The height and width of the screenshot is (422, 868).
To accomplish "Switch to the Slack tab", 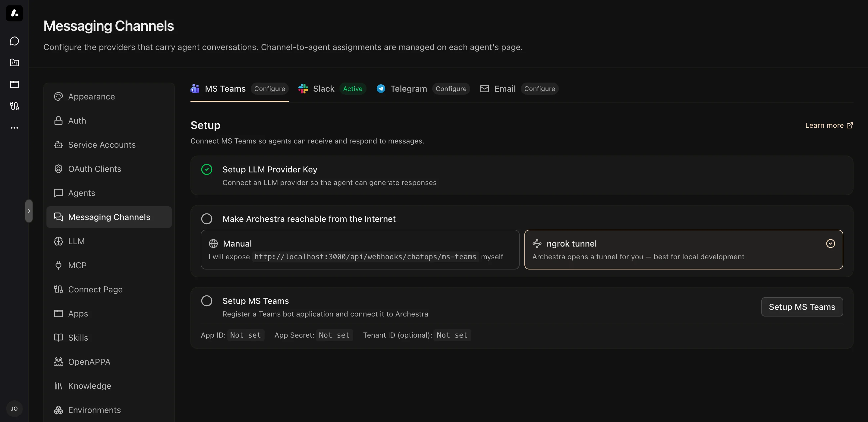I will (332, 89).
